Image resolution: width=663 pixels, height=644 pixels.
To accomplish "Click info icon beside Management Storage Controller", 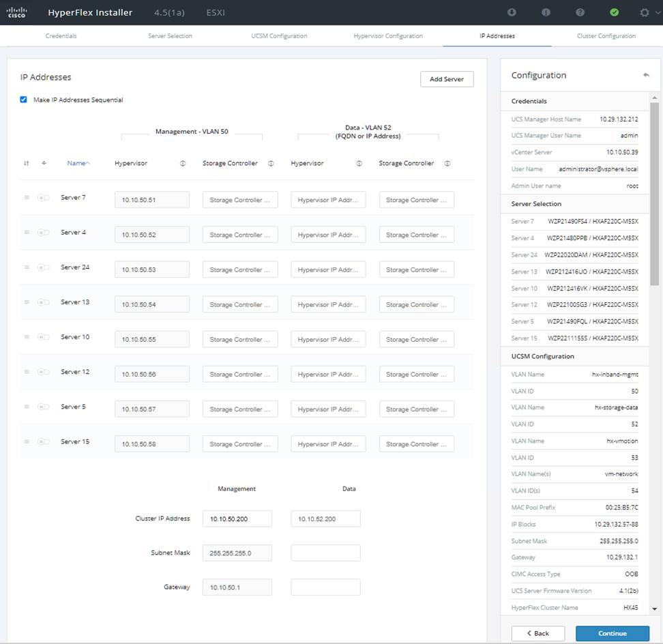I will (x=271, y=163).
